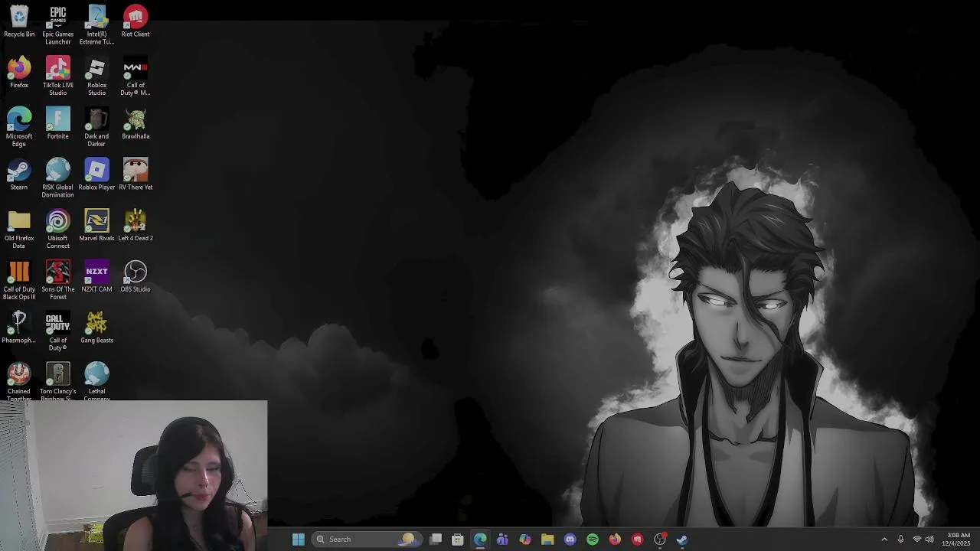Viewport: 980px width, 551px height.
Task: Open Task View on the taskbar
Action: (x=436, y=540)
